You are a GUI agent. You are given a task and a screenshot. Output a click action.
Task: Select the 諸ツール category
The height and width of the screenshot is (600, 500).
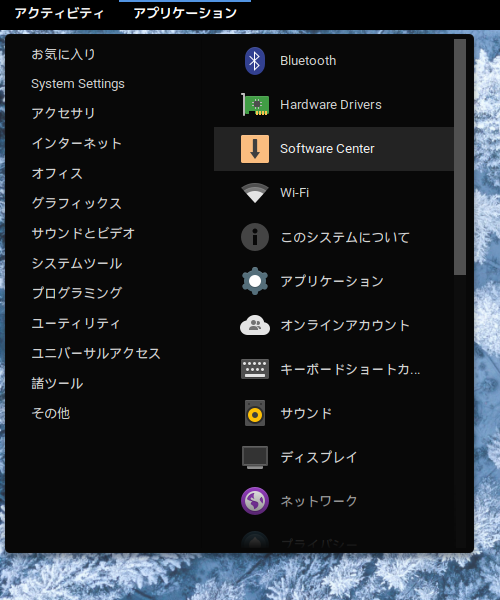point(57,383)
